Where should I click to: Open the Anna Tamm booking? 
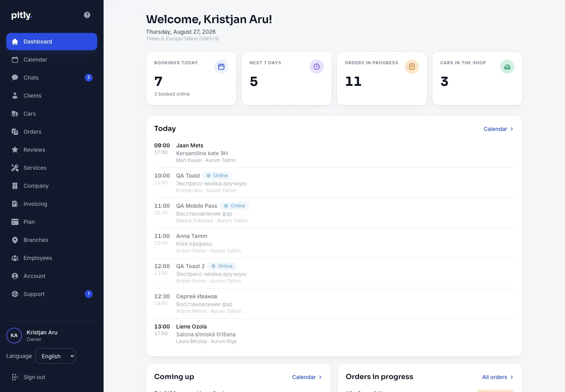pyautogui.click(x=334, y=243)
